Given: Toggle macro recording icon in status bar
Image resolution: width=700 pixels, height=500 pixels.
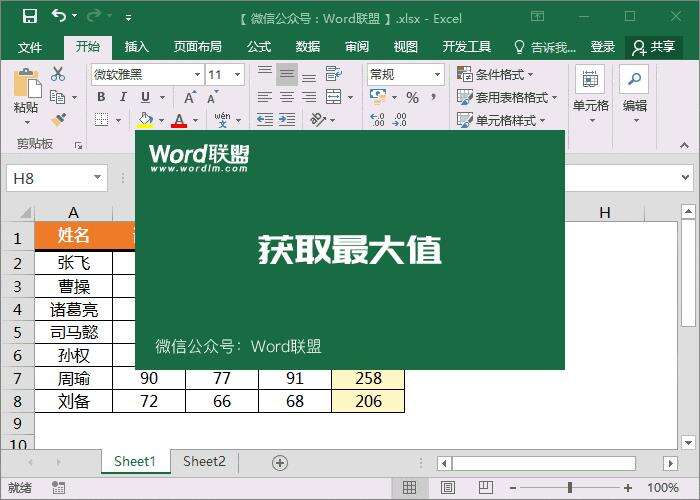Looking at the screenshot, I should point(58,488).
